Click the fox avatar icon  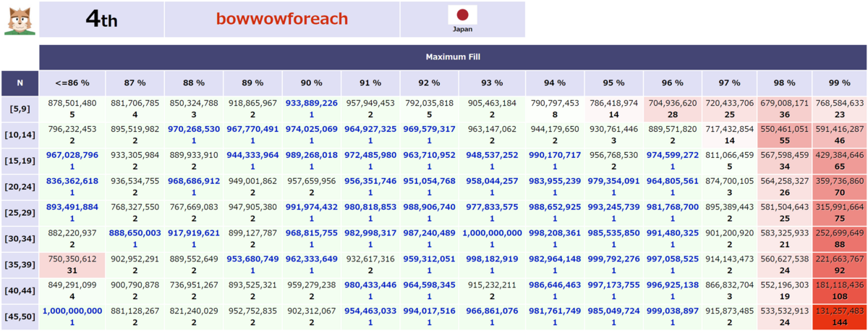[x=19, y=20]
